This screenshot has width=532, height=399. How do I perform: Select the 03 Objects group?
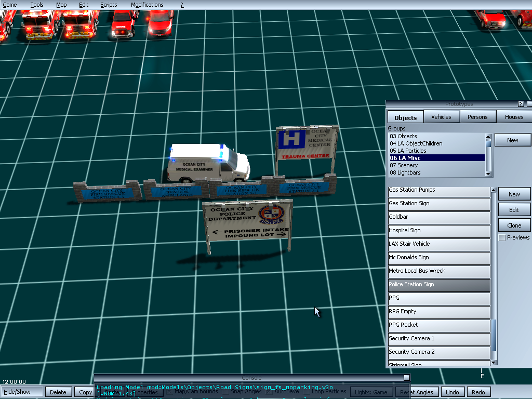(x=437, y=136)
